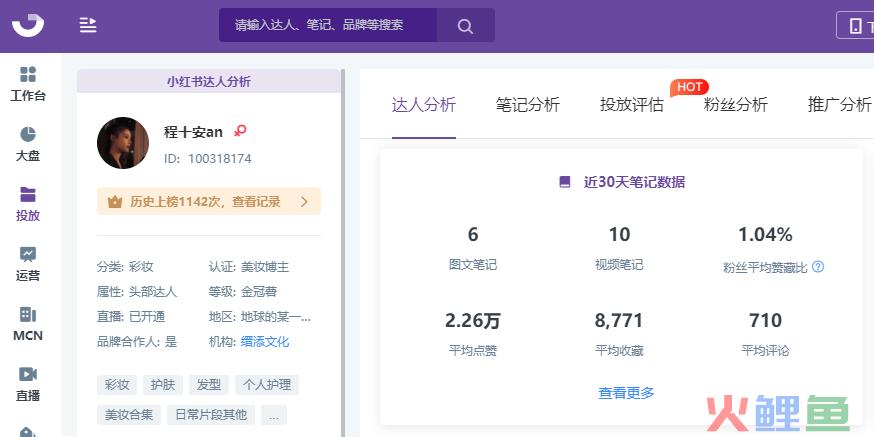Click the 分类: 彩妆 field
Viewport: 874px width, 437px height.
[x=125, y=267]
